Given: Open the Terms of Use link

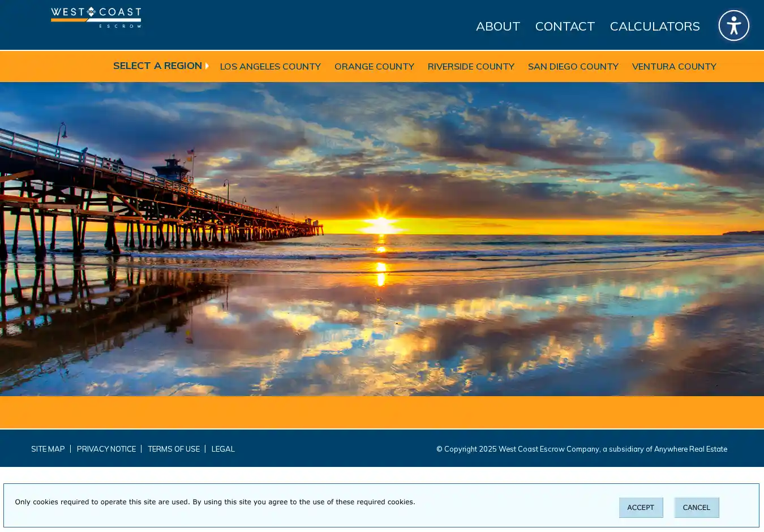Looking at the screenshot, I should (x=174, y=449).
